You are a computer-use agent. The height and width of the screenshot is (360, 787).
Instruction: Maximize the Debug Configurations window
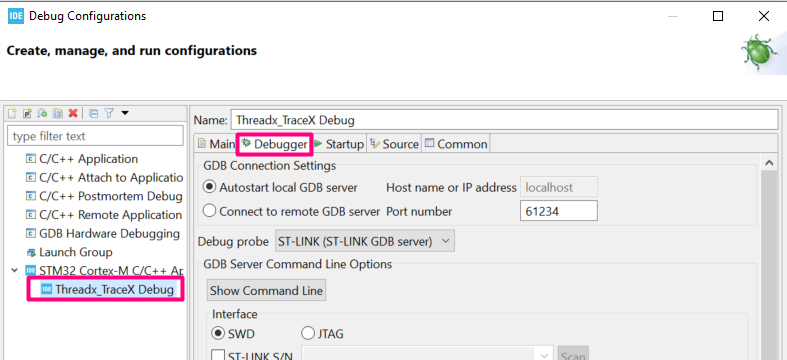coord(718,16)
